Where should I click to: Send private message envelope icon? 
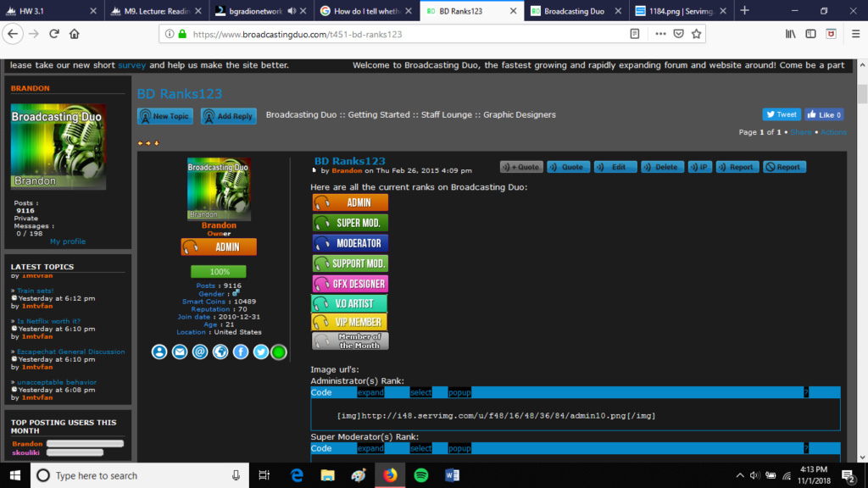pos(180,352)
